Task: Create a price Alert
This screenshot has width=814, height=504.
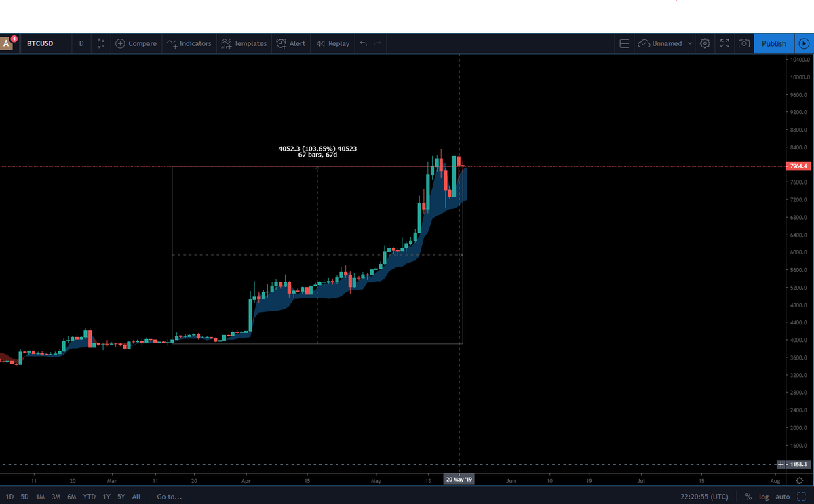Action: click(x=290, y=43)
